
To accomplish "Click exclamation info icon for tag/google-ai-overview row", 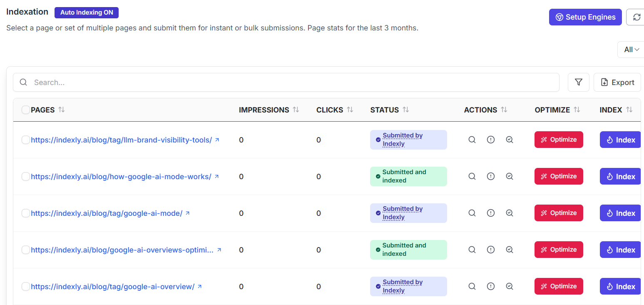I will pos(490,287).
